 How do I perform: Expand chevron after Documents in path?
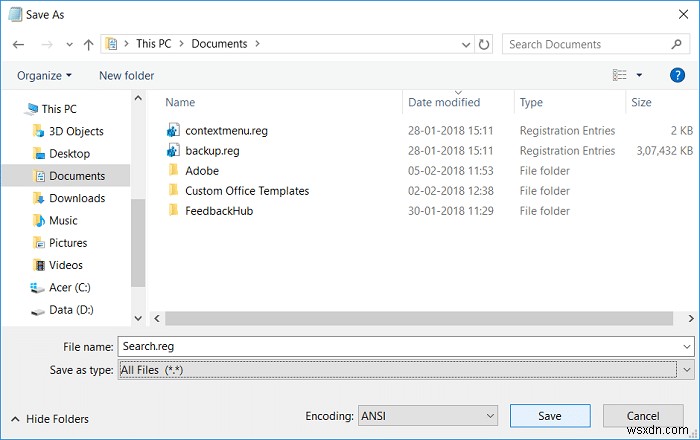pyautogui.click(x=257, y=44)
